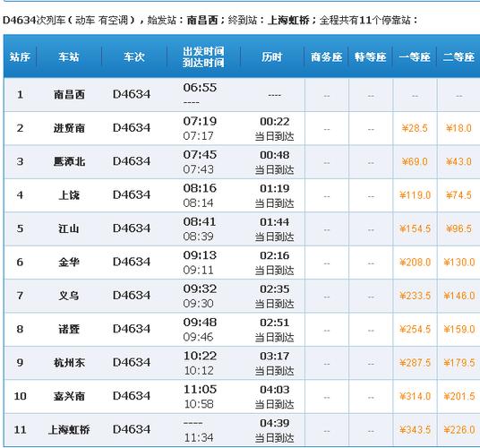This screenshot has height=448, width=480.
Task: Click departure time 08:16 for 上饶
Action: [x=200, y=188]
